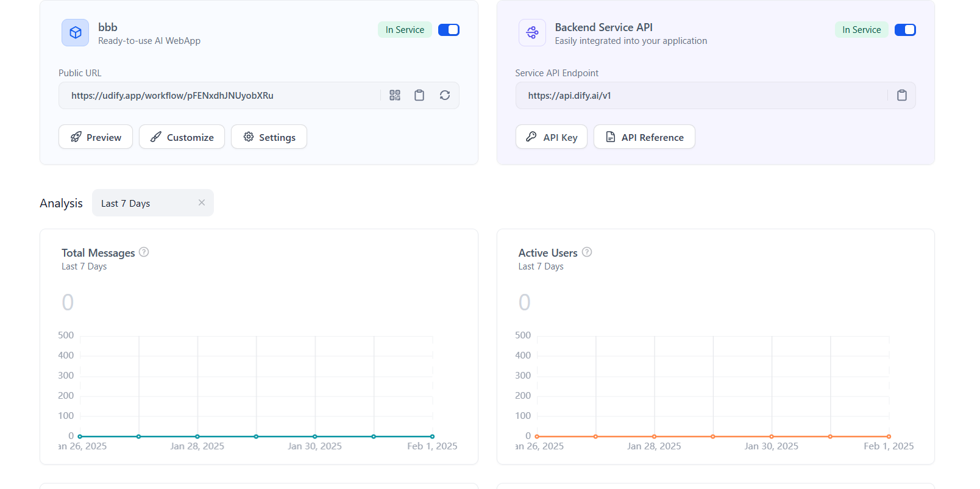Select the api.dify.ai endpoint URL text
Image resolution: width=980 pixels, height=489 pixels.
[569, 96]
